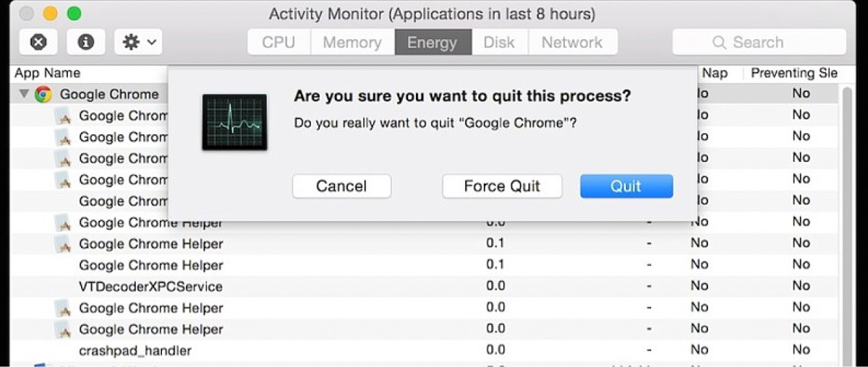Image resolution: width=868 pixels, height=367 pixels.
Task: Switch to the CPU tab
Action: (x=278, y=42)
